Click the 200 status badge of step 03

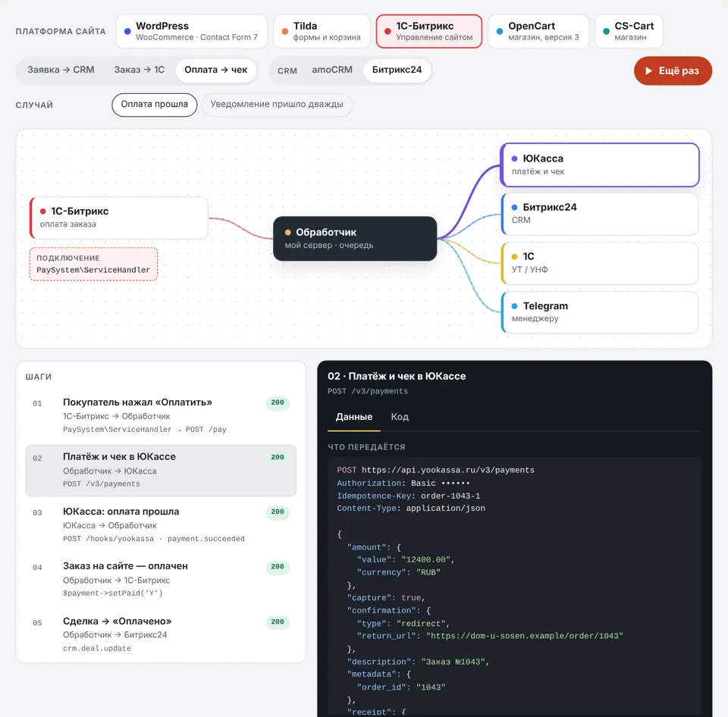pyautogui.click(x=278, y=512)
